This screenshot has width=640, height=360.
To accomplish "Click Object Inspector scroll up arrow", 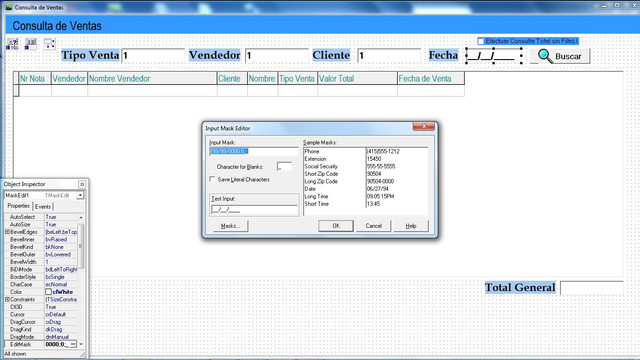I will pos(81,217).
